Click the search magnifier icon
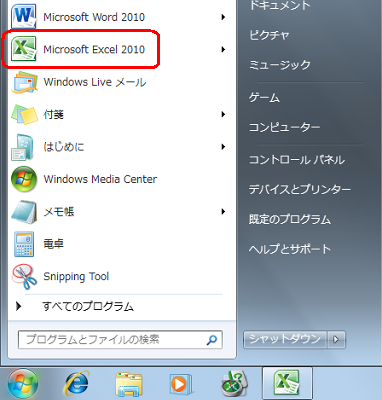Image resolution: width=382 pixels, height=400 pixels. (x=212, y=340)
